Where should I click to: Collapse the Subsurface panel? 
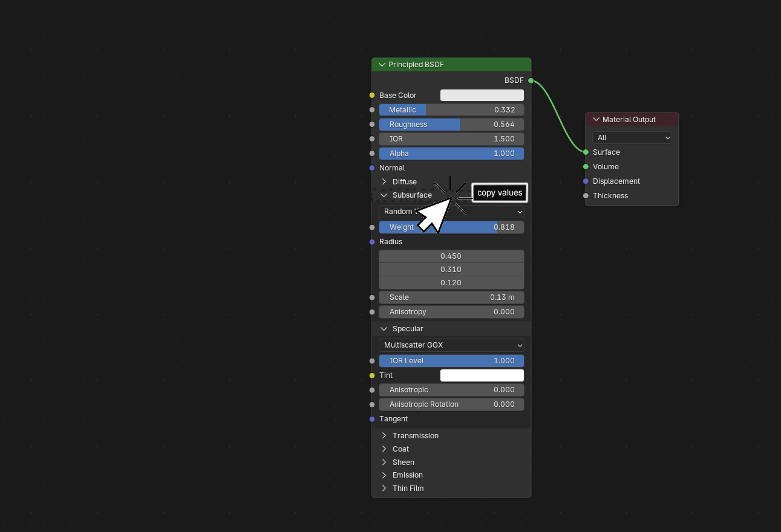[x=384, y=195]
